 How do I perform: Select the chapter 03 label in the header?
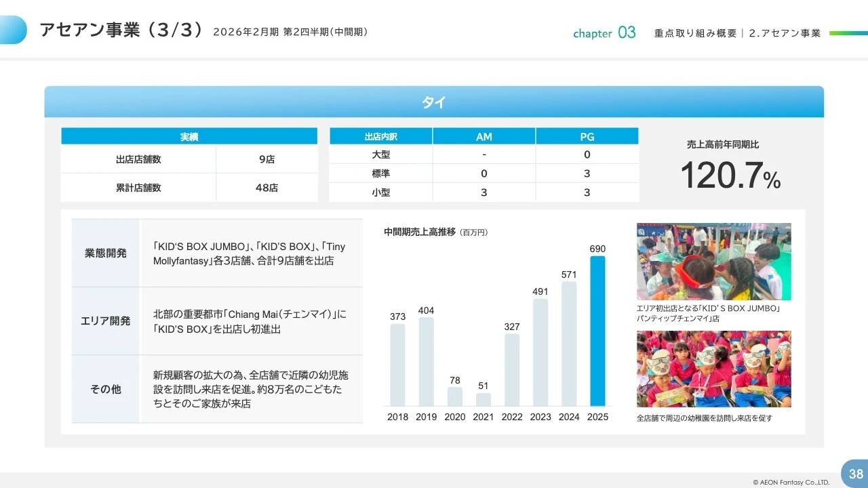604,33
